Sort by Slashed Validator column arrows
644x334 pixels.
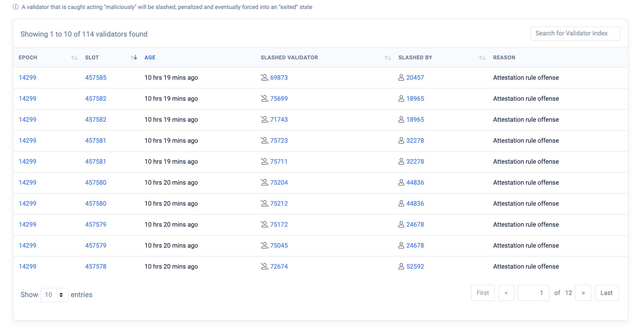[x=387, y=58]
